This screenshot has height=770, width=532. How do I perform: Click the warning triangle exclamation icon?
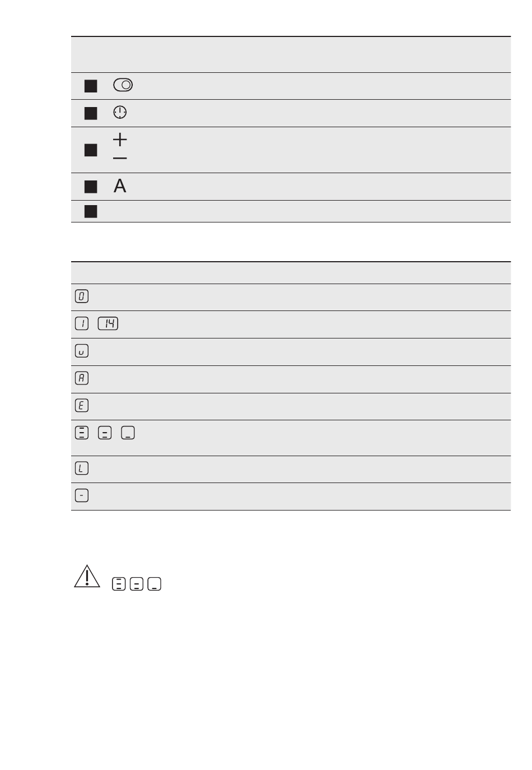point(87,576)
